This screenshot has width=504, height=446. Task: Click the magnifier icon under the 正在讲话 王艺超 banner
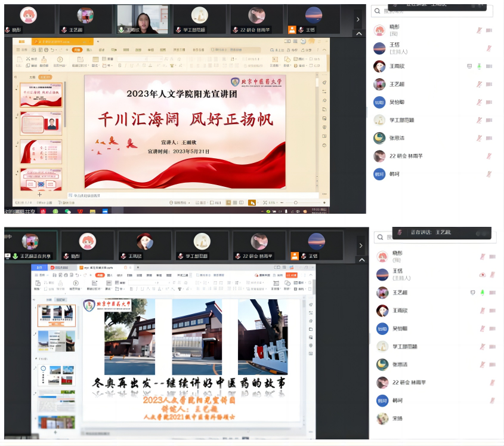[381, 238]
